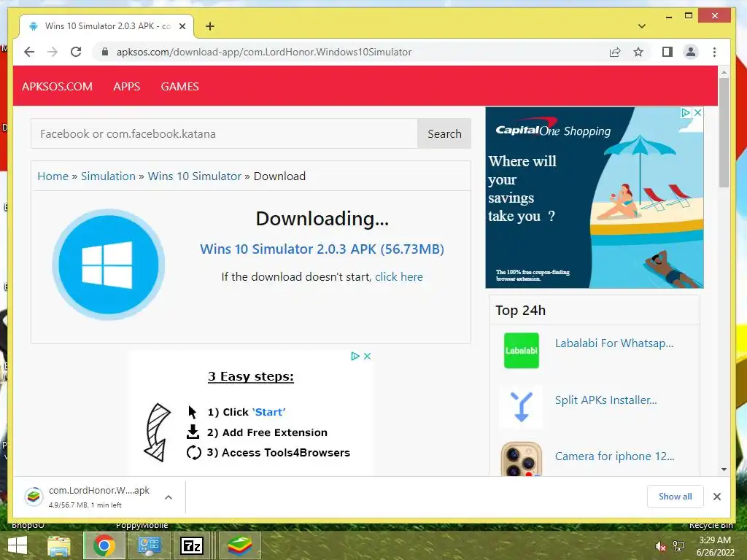Open File Explorer from taskbar
This screenshot has height=560, width=747.
(x=58, y=545)
